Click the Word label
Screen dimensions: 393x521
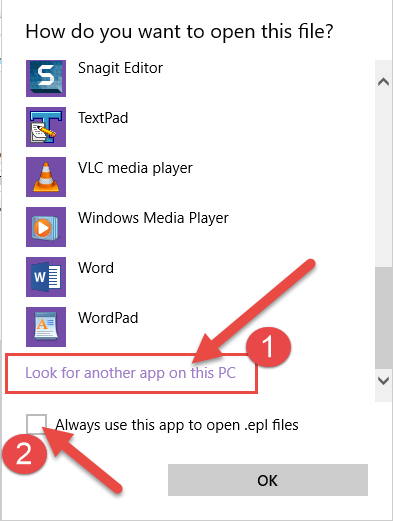tap(96, 268)
